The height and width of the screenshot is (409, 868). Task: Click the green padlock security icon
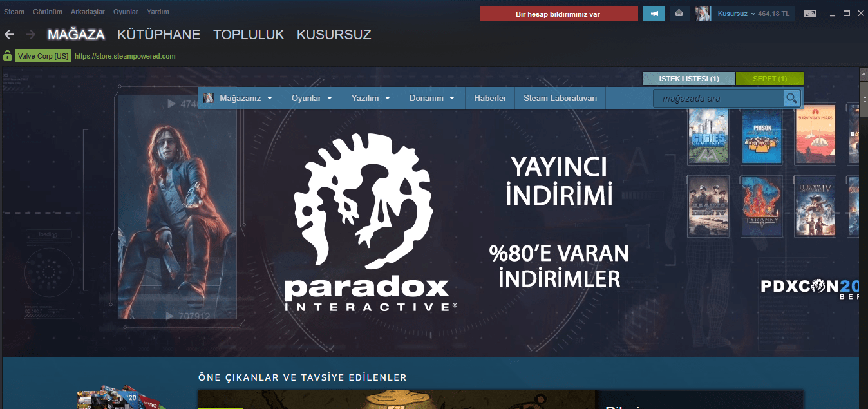(8, 56)
